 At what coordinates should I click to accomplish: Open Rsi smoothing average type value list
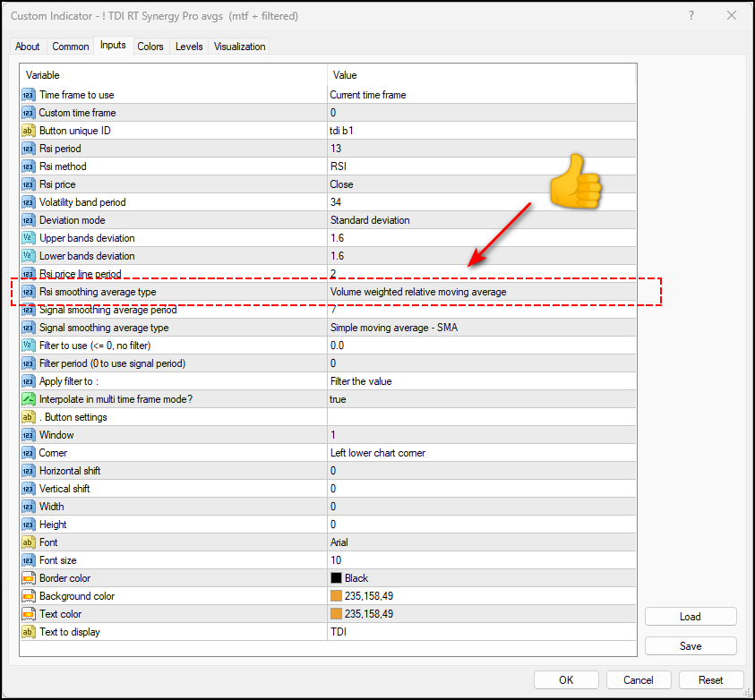coord(482,292)
